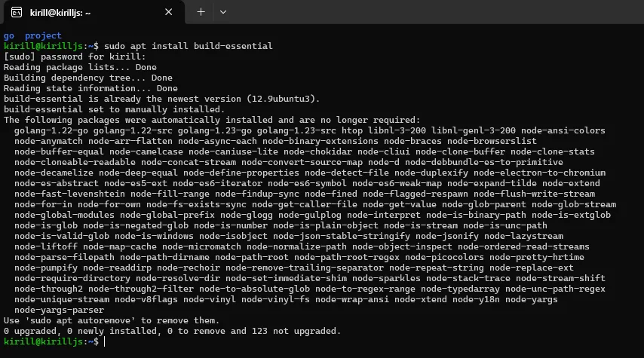This screenshot has height=358, width=644.
Task: Click the terminal profile icon in the tab
Action: coord(16,12)
